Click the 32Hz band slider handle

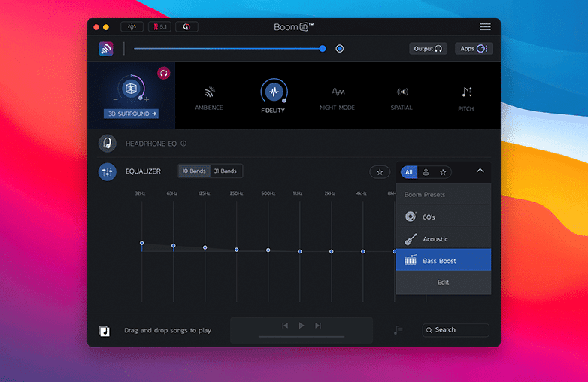(142, 244)
